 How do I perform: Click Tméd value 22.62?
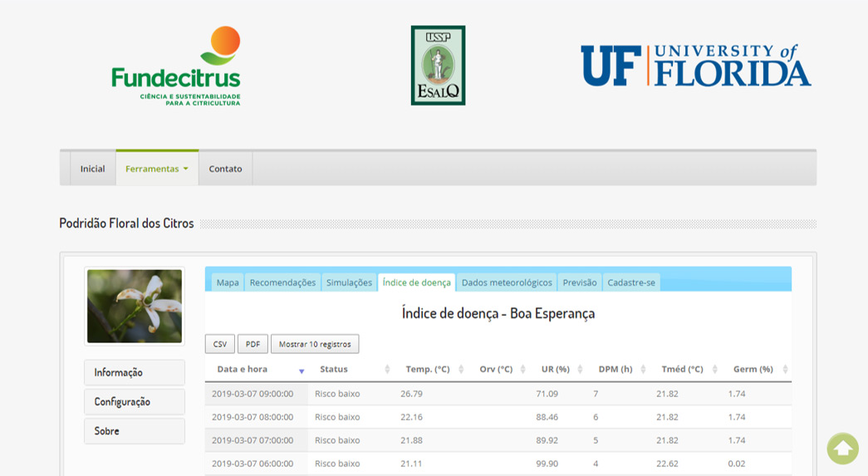coord(667,464)
